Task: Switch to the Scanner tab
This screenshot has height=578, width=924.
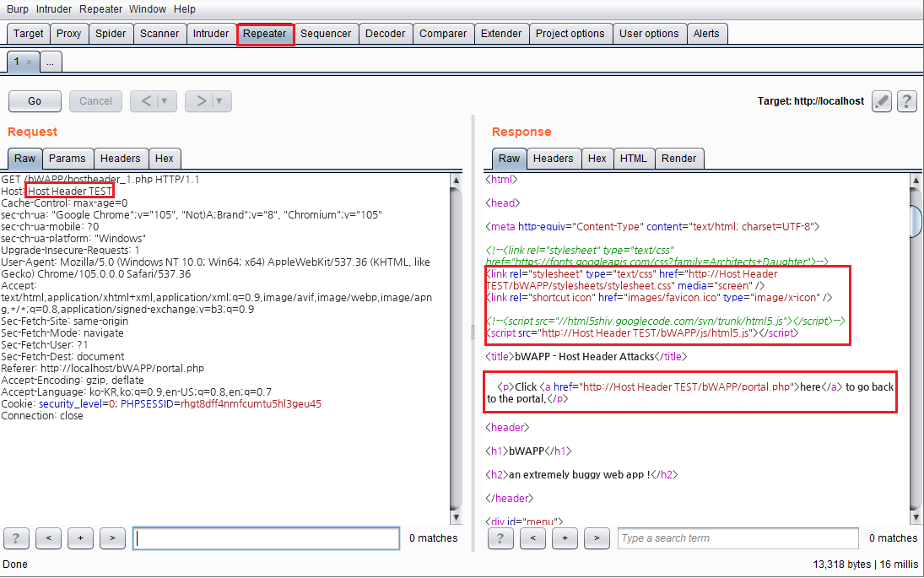Action: point(159,34)
